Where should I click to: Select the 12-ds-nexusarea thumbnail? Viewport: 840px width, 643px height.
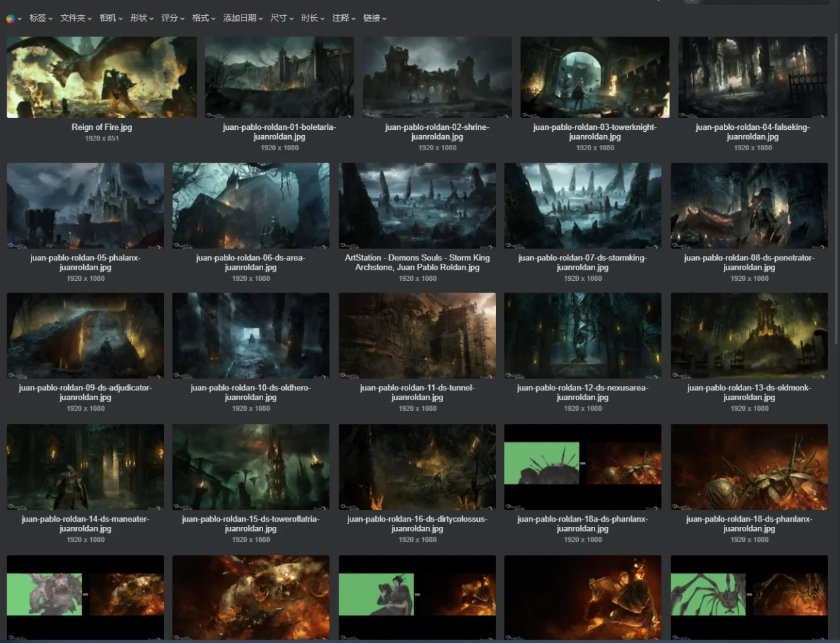coord(583,335)
